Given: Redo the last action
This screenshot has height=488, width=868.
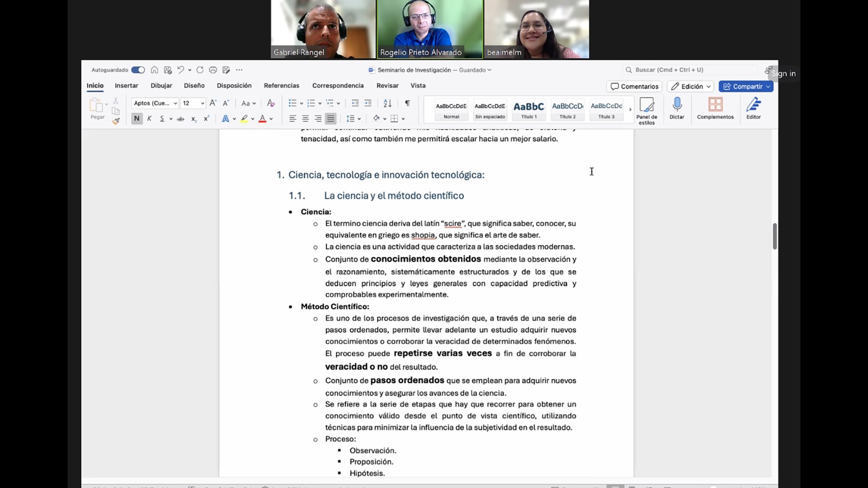Looking at the screenshot, I should [x=200, y=70].
